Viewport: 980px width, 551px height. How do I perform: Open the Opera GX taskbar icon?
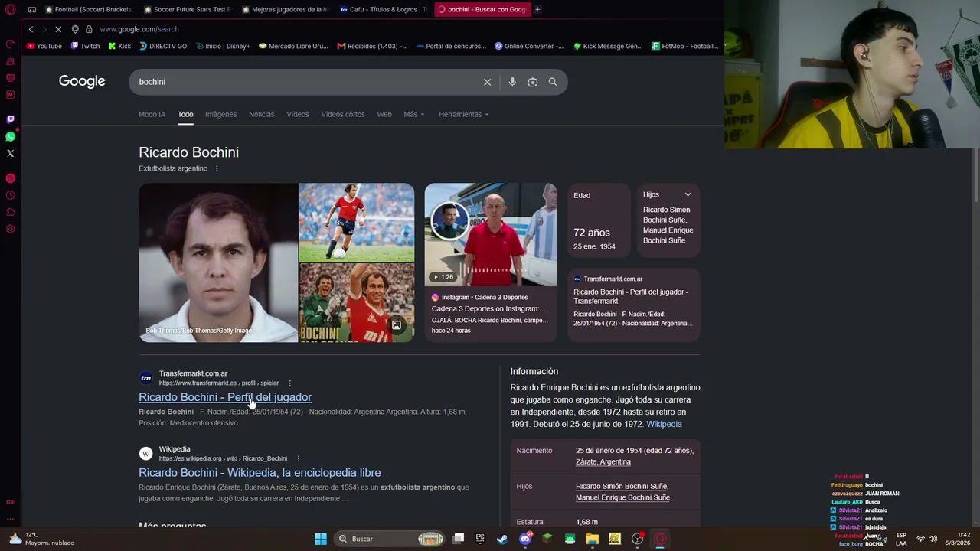tap(660, 539)
